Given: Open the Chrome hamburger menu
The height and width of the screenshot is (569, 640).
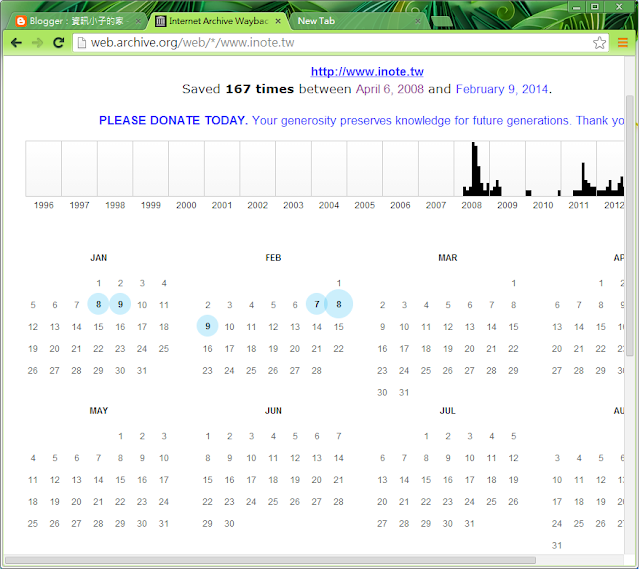Looking at the screenshot, I should pos(622,42).
